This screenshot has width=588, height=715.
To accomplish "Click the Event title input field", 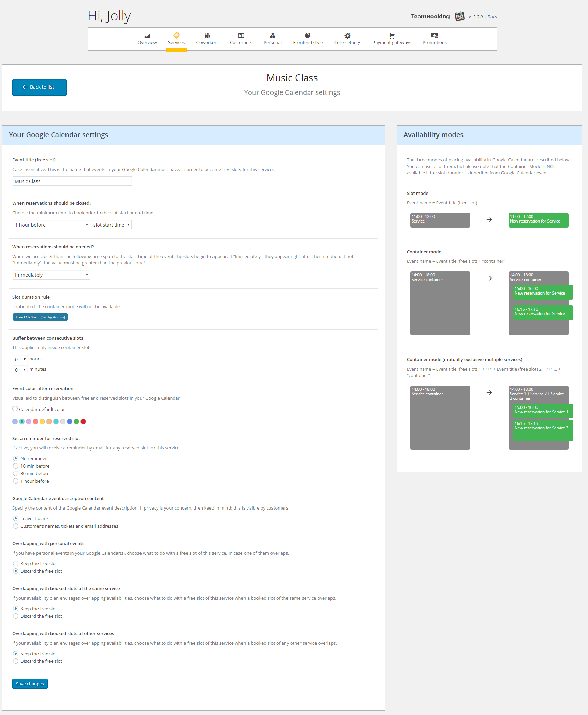I will [72, 181].
